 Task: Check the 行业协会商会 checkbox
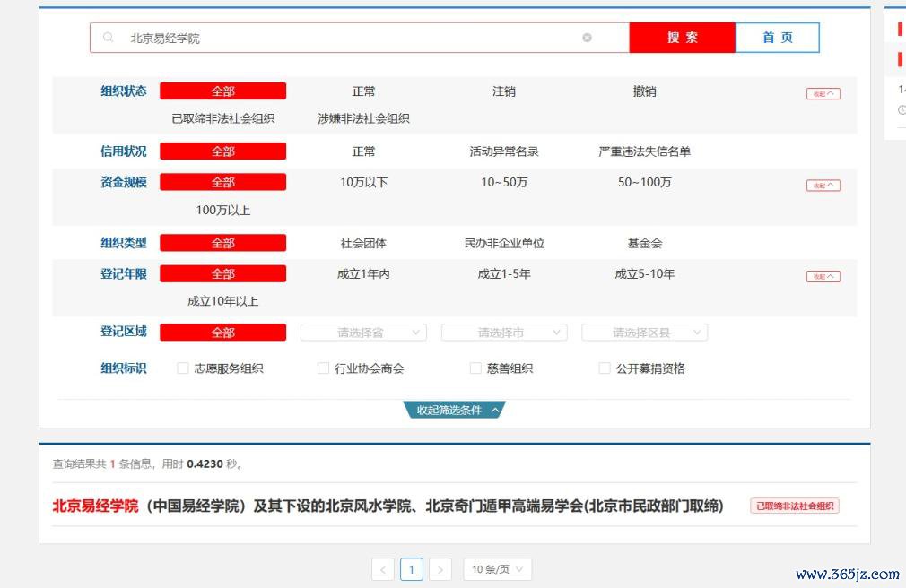tap(324, 367)
